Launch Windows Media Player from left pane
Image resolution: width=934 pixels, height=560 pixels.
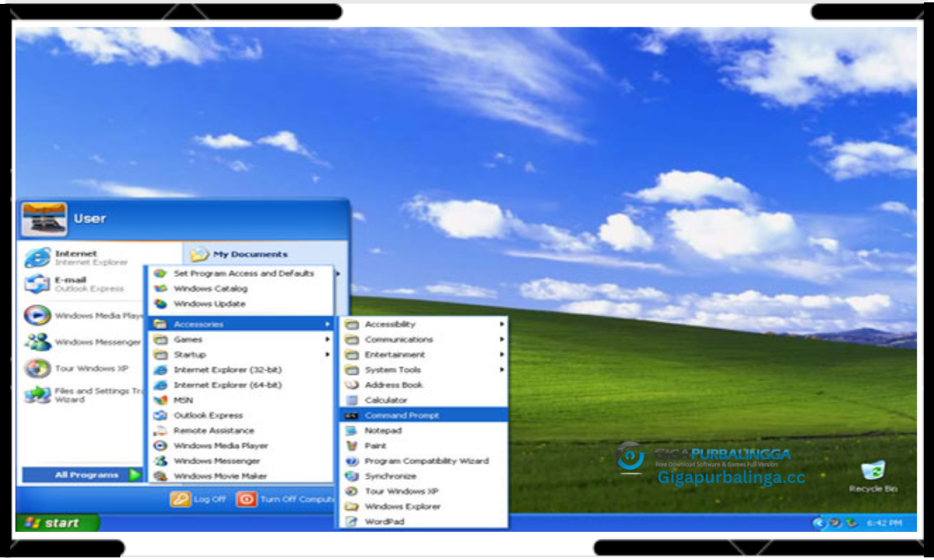point(82,316)
